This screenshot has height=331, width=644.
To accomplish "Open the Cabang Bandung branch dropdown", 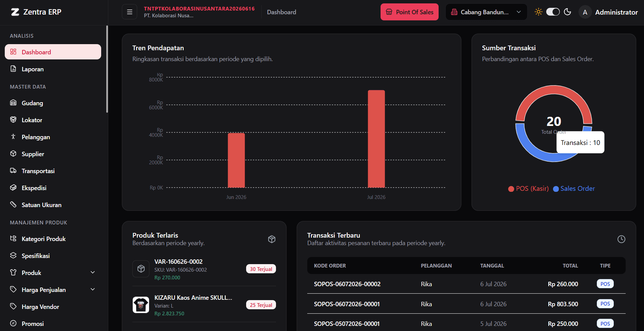I will point(486,12).
